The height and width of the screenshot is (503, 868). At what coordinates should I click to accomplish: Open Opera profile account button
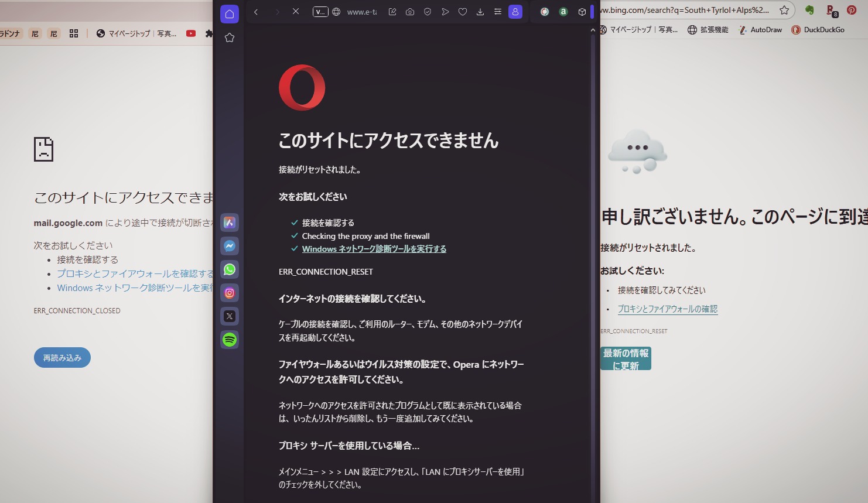pyautogui.click(x=515, y=12)
